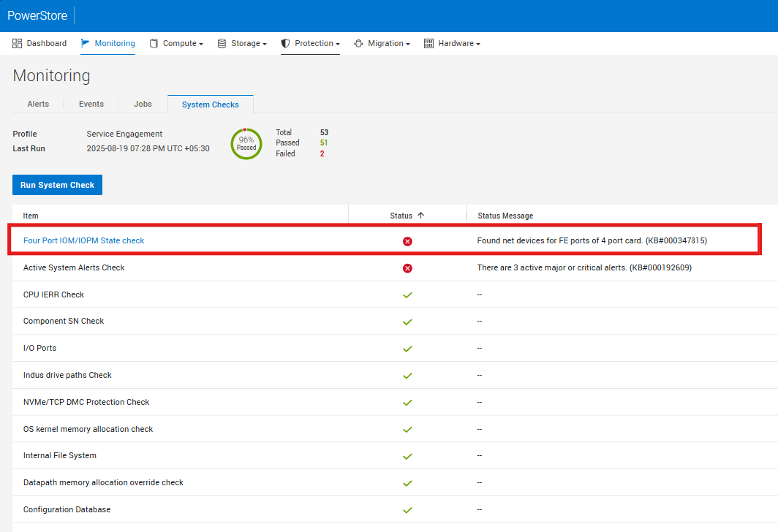This screenshot has height=532, width=778.
Task: Click passed checkmark for CPU IERR Check
Action: click(x=407, y=295)
